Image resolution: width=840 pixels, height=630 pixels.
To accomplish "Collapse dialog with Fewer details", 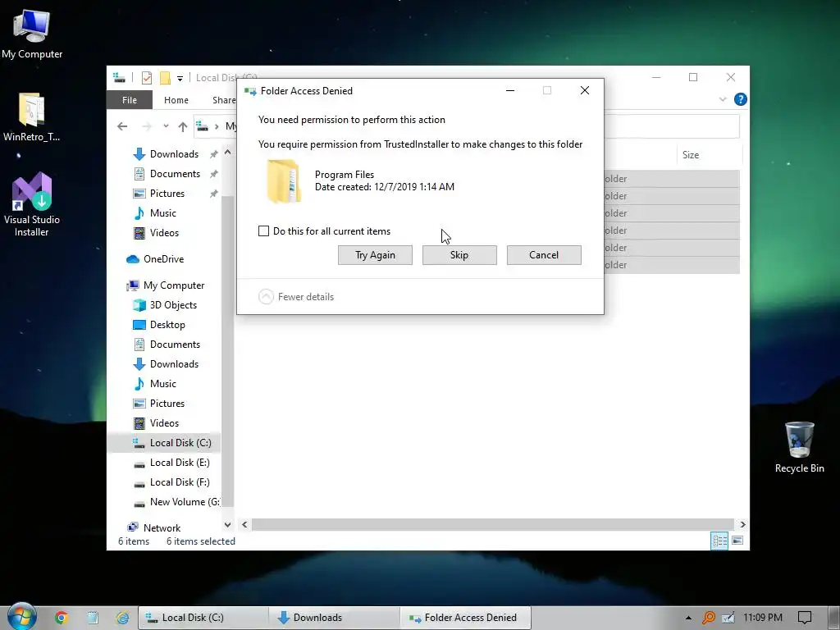I will tap(296, 296).
